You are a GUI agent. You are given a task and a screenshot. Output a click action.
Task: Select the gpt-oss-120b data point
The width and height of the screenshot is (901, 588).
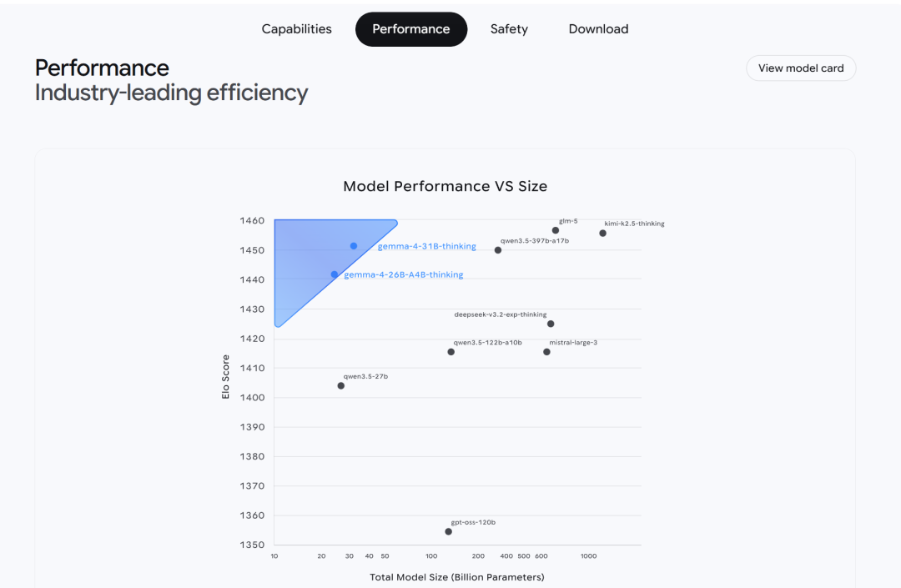point(449,531)
